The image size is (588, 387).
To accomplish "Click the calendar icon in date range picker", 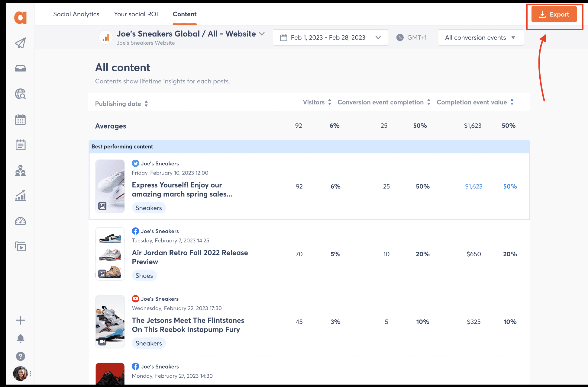I will click(283, 37).
